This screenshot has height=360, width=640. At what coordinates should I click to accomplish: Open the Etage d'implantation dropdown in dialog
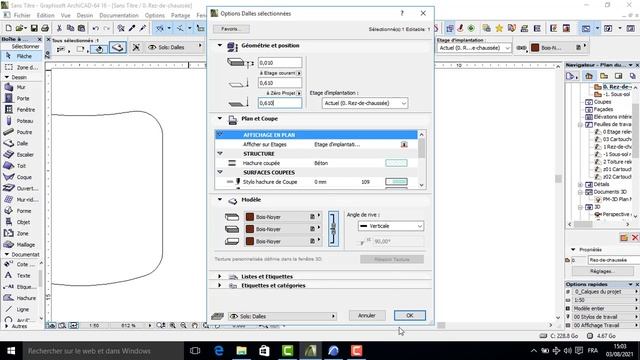(x=364, y=103)
